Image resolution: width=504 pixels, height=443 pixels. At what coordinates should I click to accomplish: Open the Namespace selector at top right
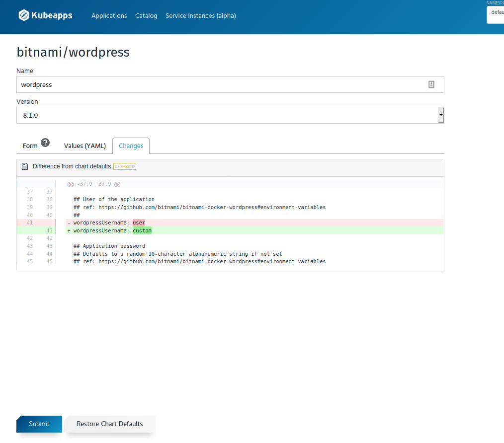[x=496, y=15]
